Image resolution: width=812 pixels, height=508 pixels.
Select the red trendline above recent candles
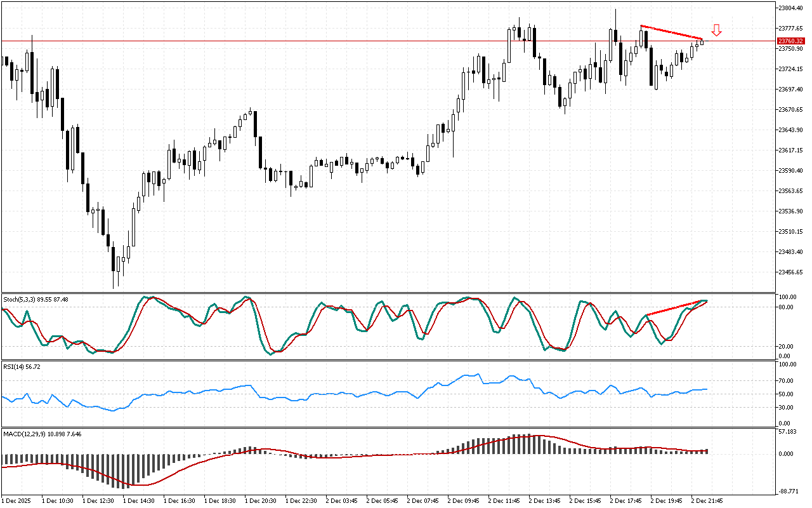(672, 32)
